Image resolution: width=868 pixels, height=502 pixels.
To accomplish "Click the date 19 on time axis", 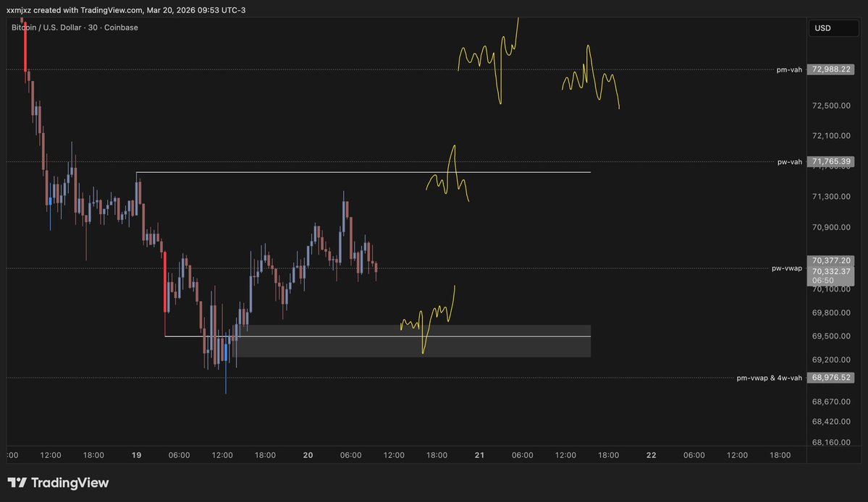I will tap(136, 455).
